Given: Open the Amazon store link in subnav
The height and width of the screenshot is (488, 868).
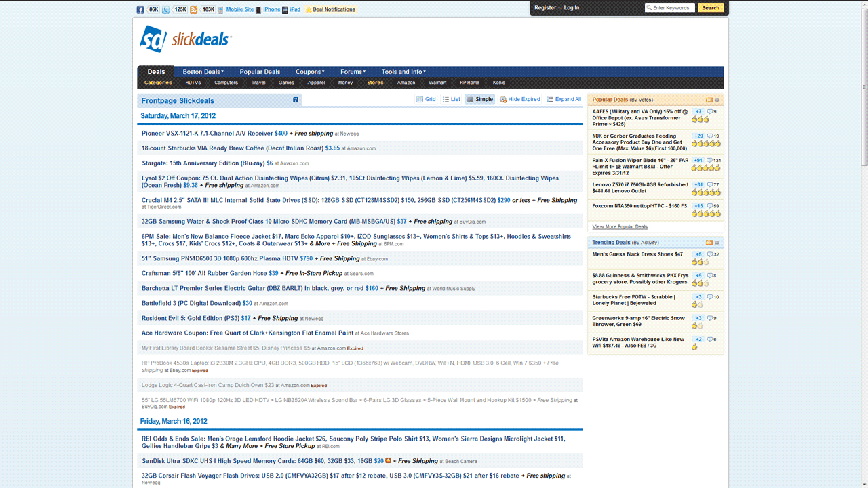Looking at the screenshot, I should [x=406, y=83].
